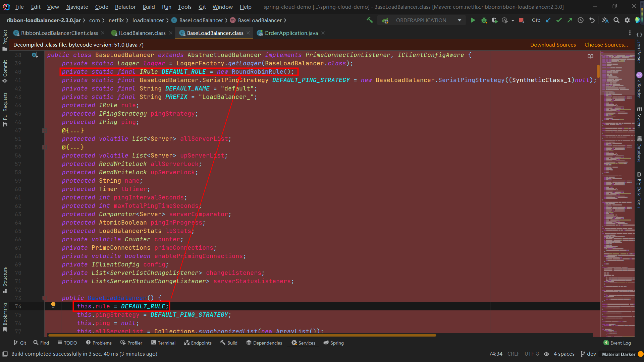The image size is (644, 362).
Task: Open the Refactor menu
Action: [x=125, y=7]
